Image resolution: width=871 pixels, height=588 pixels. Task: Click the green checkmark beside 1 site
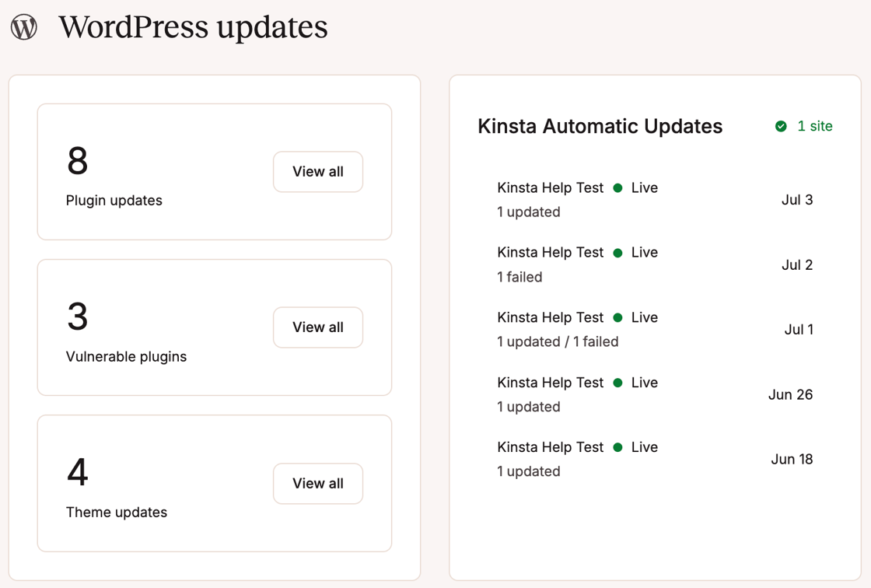coord(781,125)
